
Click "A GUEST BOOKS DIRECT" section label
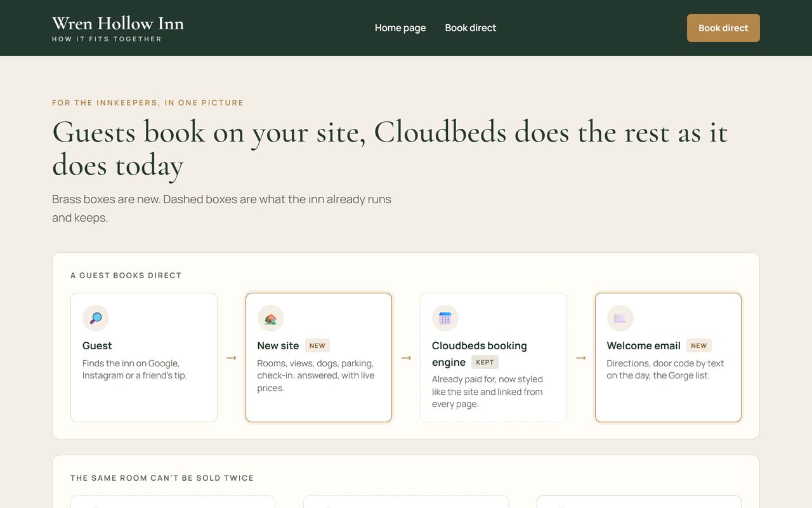click(x=126, y=276)
